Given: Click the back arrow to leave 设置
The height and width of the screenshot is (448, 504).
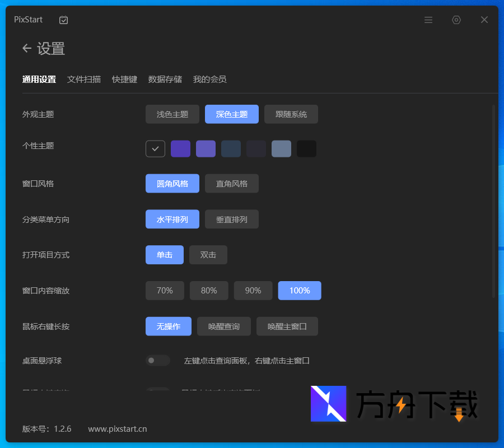Looking at the screenshot, I should [x=27, y=48].
